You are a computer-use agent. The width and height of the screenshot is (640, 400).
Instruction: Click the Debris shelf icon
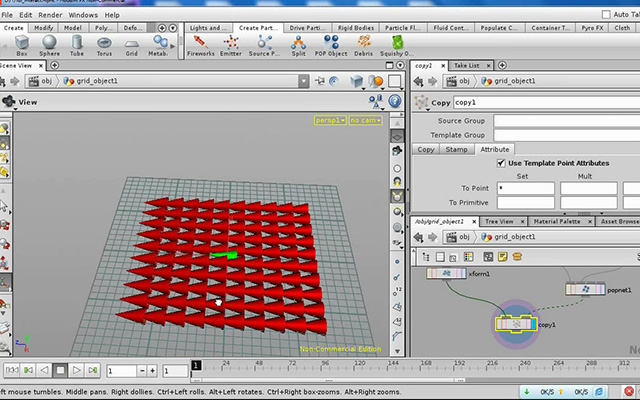tap(363, 45)
